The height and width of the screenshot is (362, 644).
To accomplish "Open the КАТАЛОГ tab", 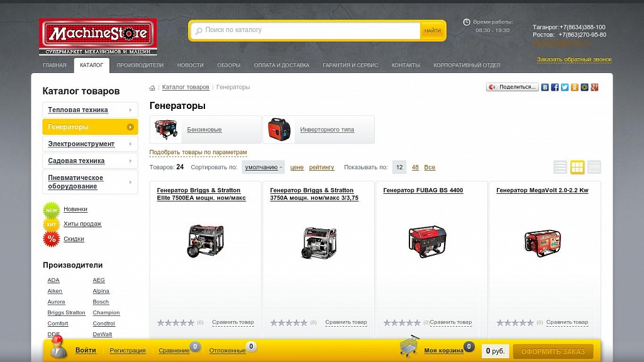I will [92, 65].
